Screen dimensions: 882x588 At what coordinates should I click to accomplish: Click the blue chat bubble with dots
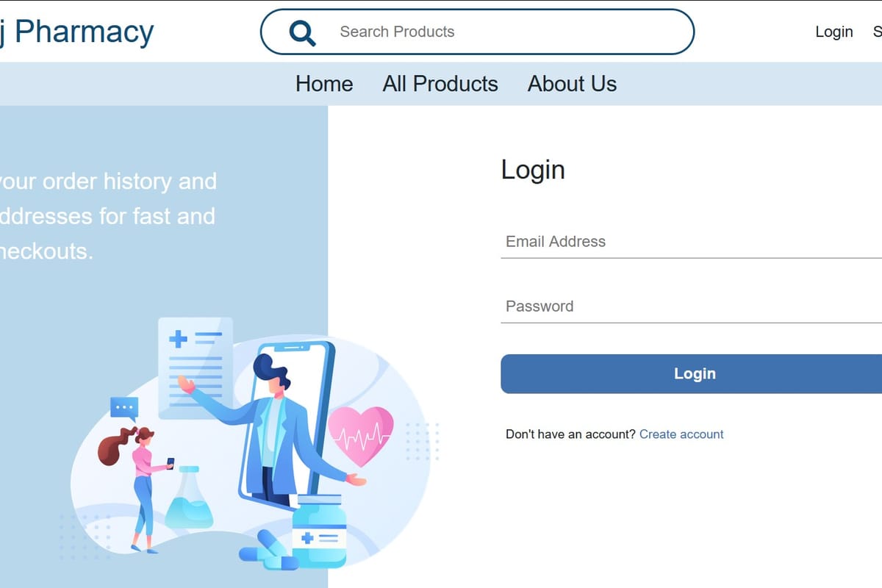pos(124,408)
